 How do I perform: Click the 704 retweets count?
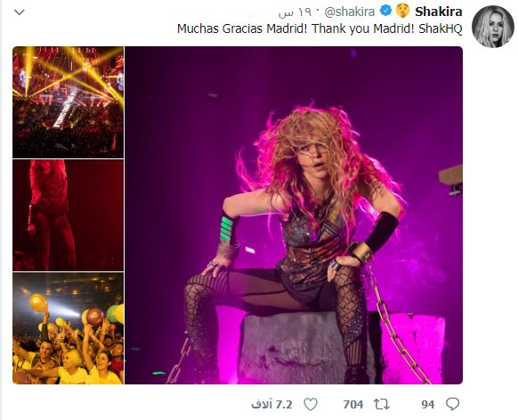[352, 404]
